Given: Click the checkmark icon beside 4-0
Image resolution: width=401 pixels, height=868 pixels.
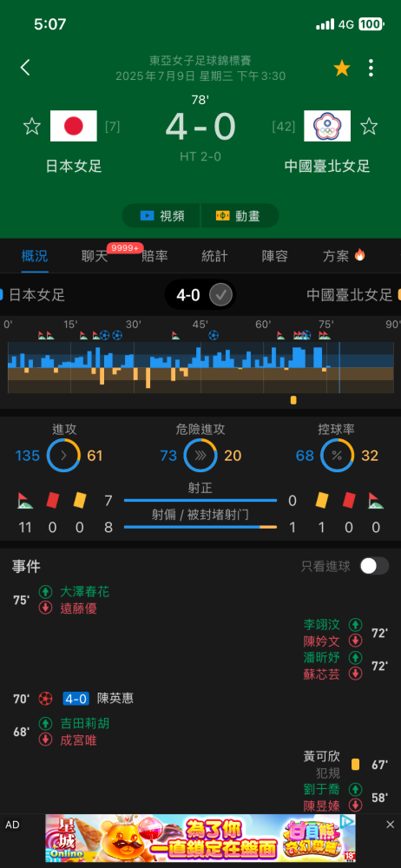Looking at the screenshot, I should [220, 295].
